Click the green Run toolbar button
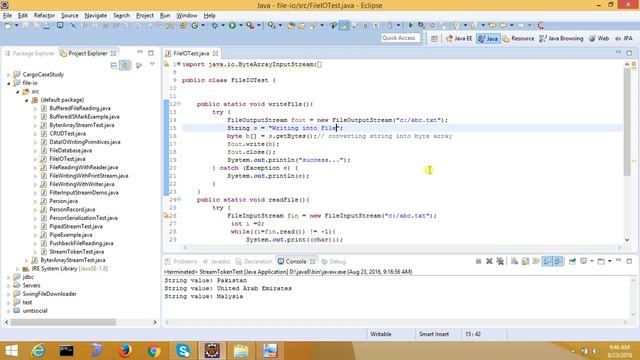The width and height of the screenshot is (640, 360). point(232,25)
